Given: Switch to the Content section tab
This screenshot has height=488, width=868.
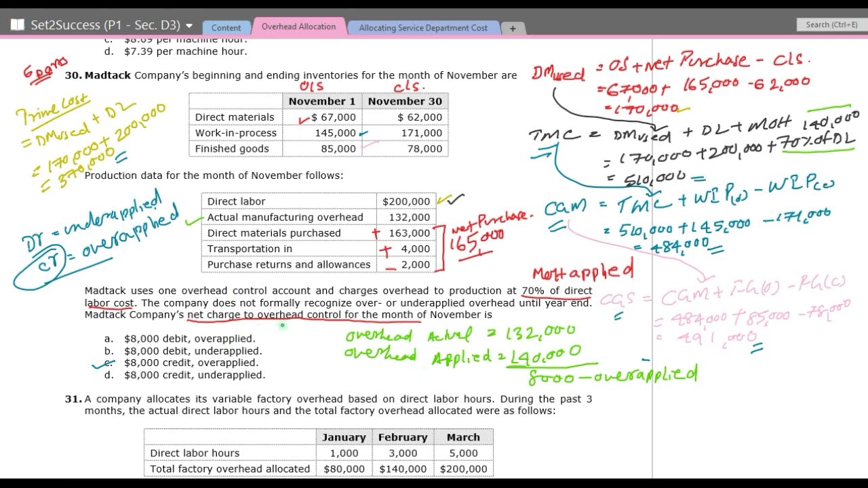Looking at the screenshot, I should (226, 28).
